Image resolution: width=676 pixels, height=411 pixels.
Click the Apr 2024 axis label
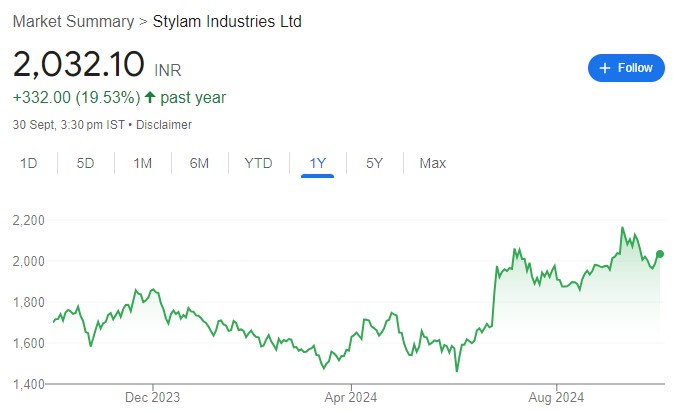(351, 397)
